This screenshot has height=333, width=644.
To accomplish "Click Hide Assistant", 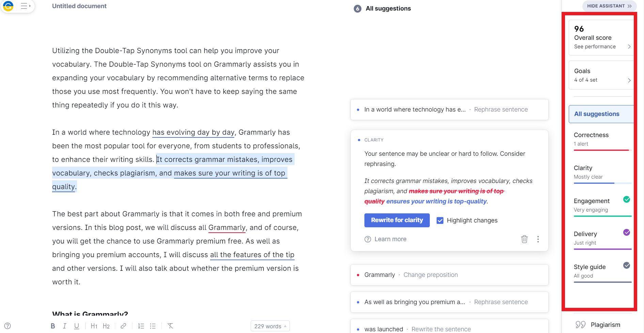I will pyautogui.click(x=609, y=6).
